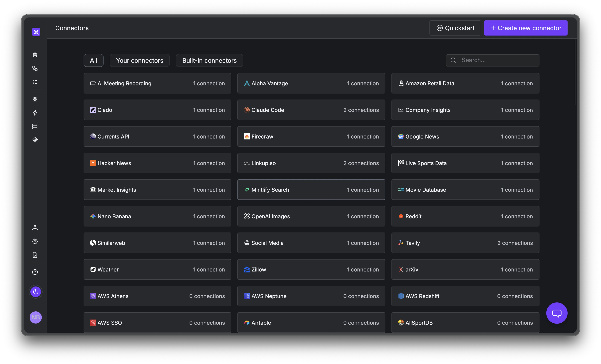The height and width of the screenshot is (364, 601).
Task: Open the chat support bubble button
Action: coord(557,313)
